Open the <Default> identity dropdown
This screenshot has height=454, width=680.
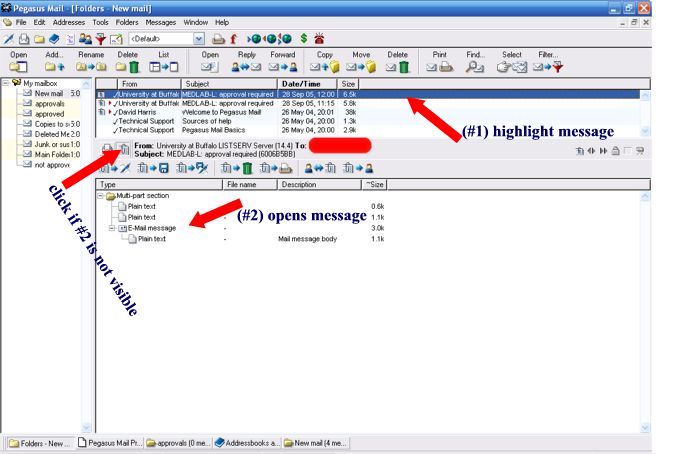[x=199, y=39]
